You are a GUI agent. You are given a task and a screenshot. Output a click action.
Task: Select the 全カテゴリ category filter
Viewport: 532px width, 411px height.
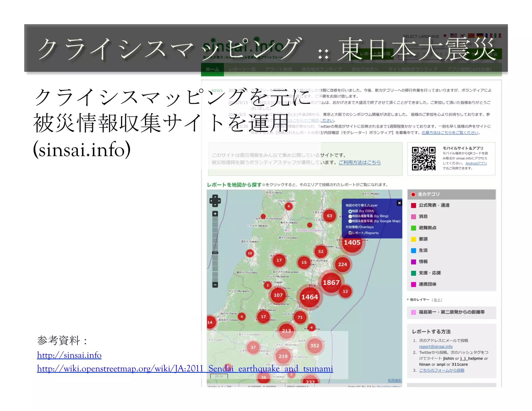[451, 194]
